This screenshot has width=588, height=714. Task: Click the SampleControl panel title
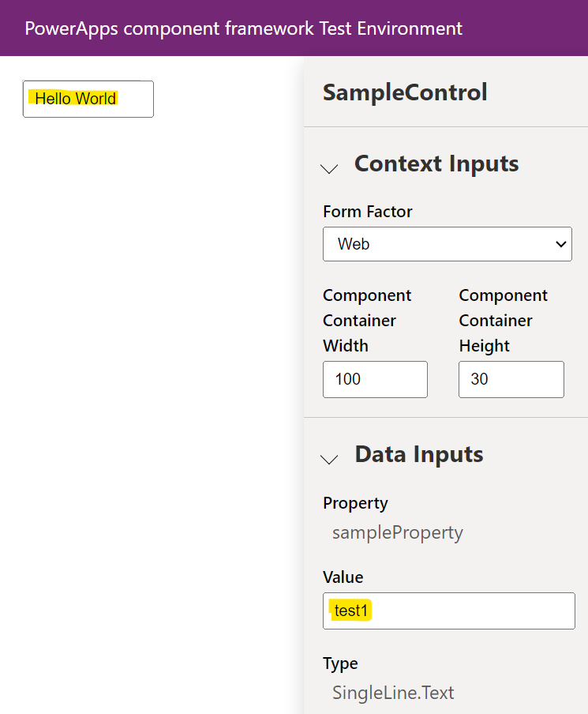click(405, 92)
